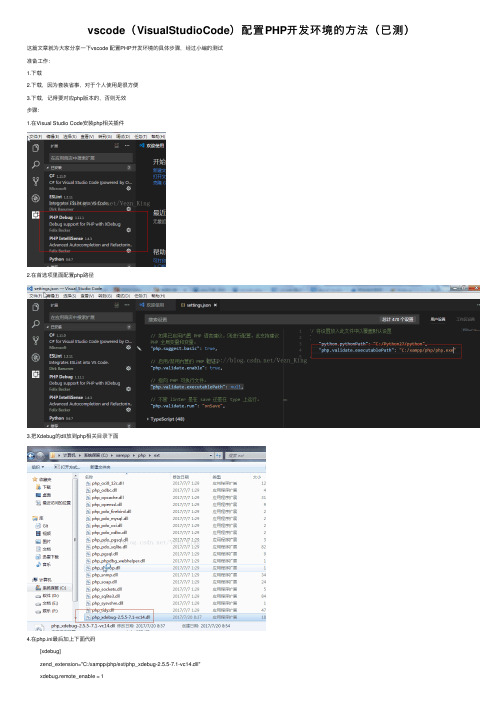Click New Folder button in explorer toolbar
This screenshot has height=713, width=504.
point(100,467)
